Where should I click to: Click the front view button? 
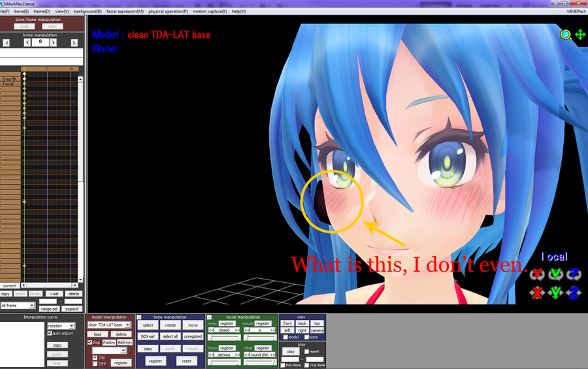[x=287, y=323]
